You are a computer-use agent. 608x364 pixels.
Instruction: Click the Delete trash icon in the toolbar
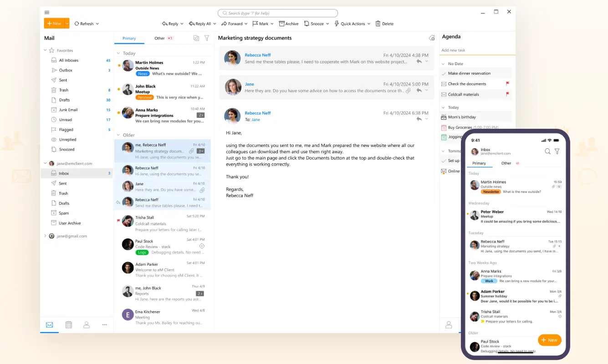coord(378,24)
